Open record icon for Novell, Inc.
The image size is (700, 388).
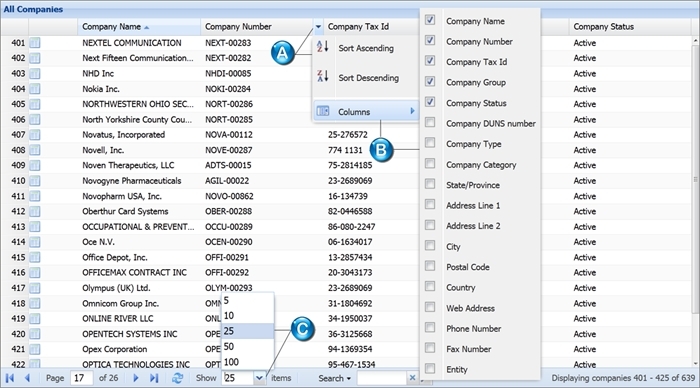(35, 150)
